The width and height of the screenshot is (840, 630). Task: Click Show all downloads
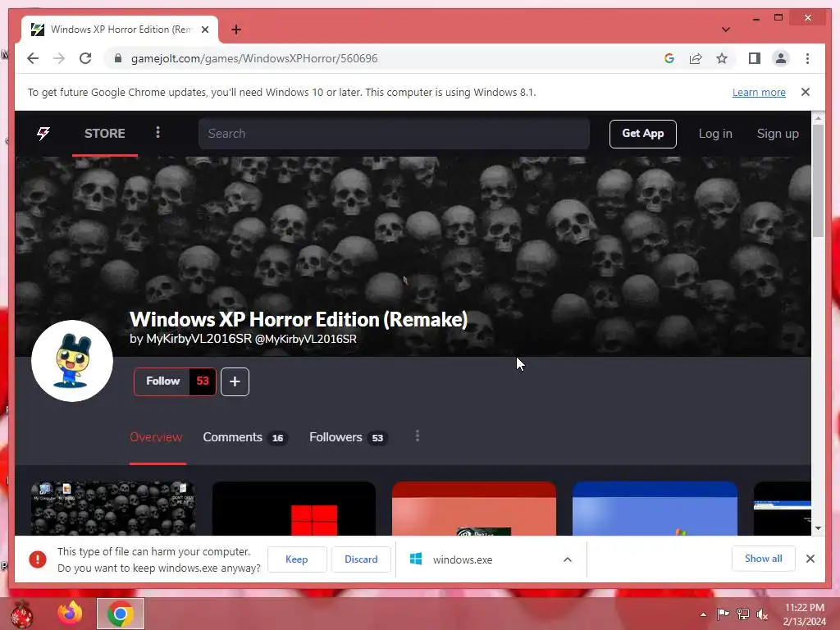coord(764,559)
